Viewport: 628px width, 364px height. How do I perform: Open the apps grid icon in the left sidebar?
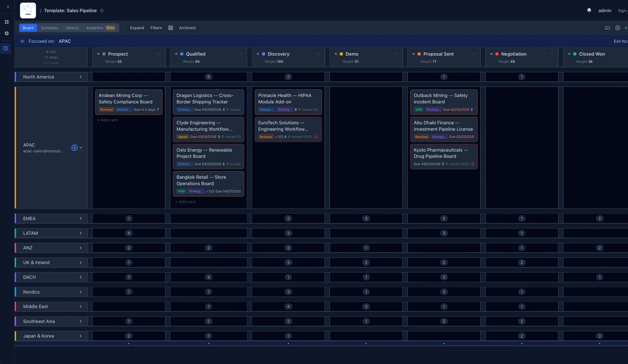point(7,22)
